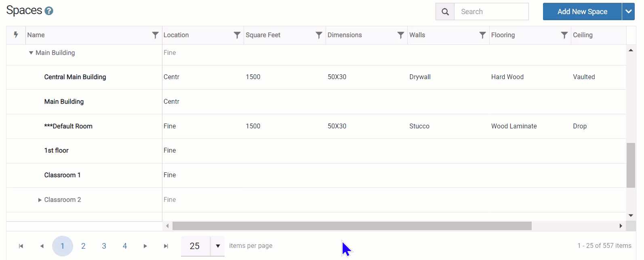Select the Classroom 2 row name

click(x=63, y=200)
